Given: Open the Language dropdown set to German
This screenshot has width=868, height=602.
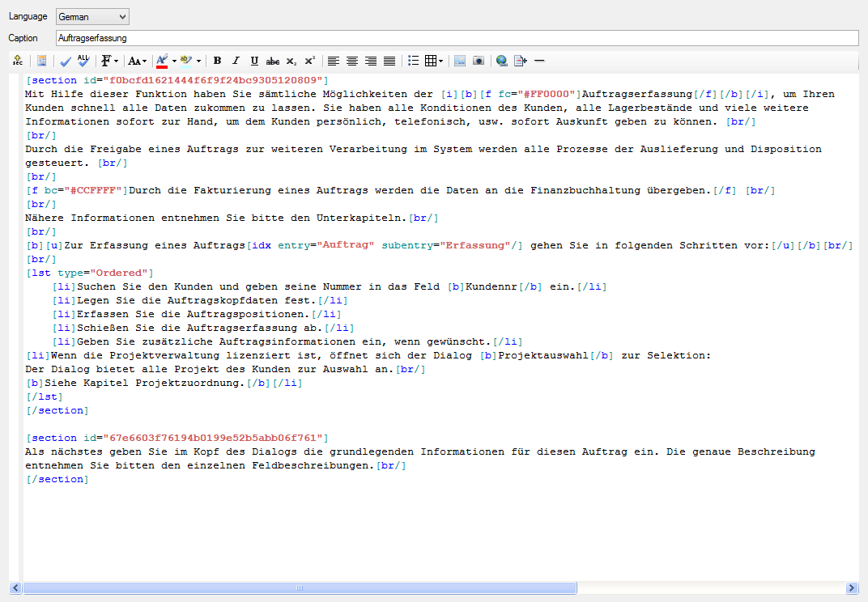Looking at the screenshot, I should click(92, 17).
